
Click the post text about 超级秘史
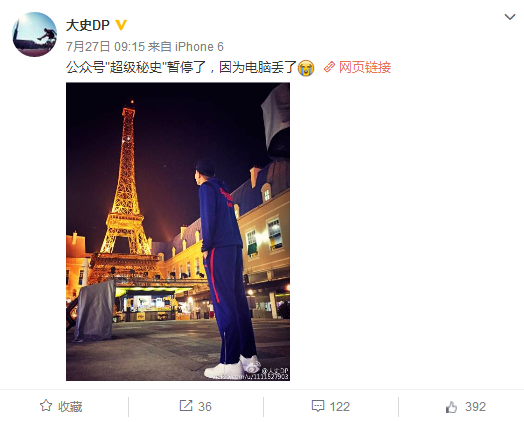click(x=181, y=67)
